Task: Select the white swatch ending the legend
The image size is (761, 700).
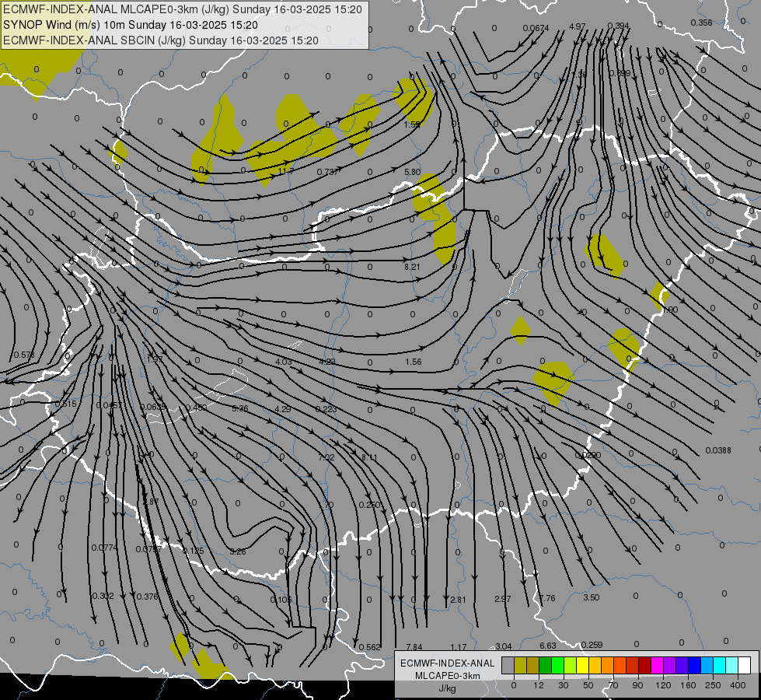Action: 745,665
